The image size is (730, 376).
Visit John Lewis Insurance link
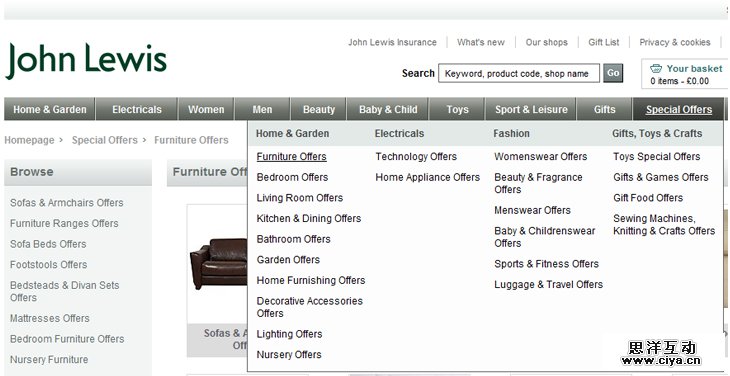[392, 42]
